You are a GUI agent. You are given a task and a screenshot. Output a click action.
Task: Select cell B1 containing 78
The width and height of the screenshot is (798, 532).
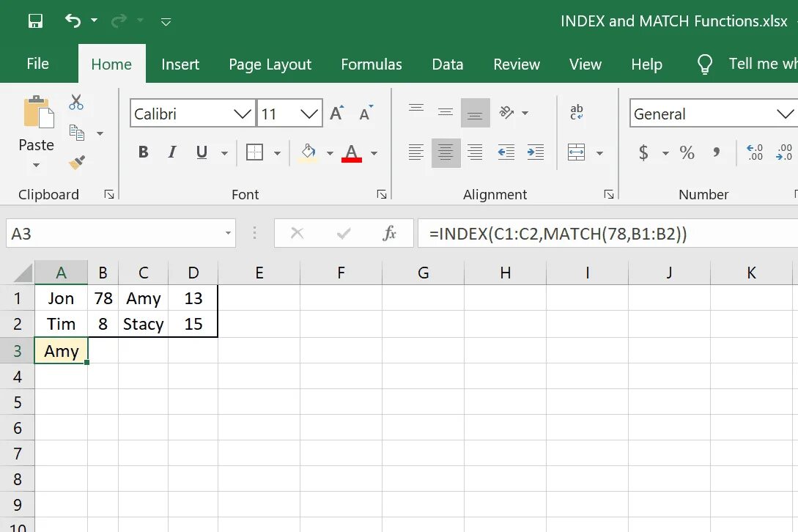(x=103, y=298)
